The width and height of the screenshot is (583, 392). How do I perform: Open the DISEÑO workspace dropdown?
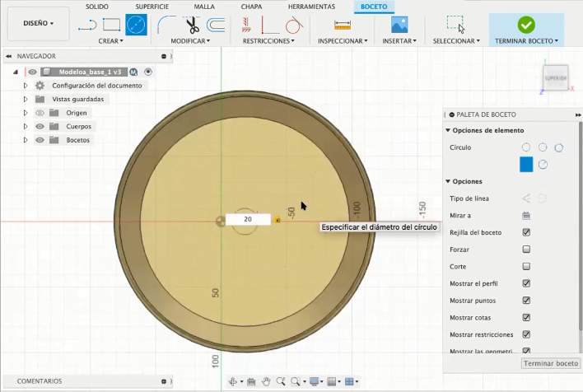pyautogui.click(x=39, y=23)
